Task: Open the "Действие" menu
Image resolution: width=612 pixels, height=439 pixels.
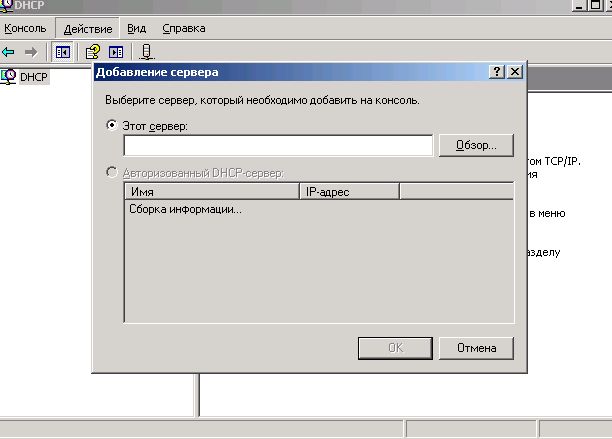Action: point(87,29)
